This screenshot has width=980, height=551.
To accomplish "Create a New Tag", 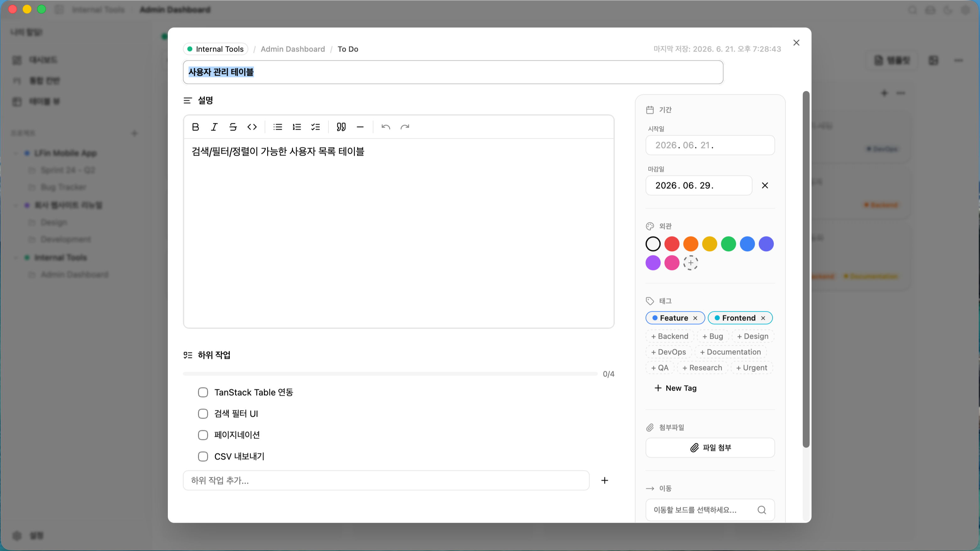I will point(675,388).
